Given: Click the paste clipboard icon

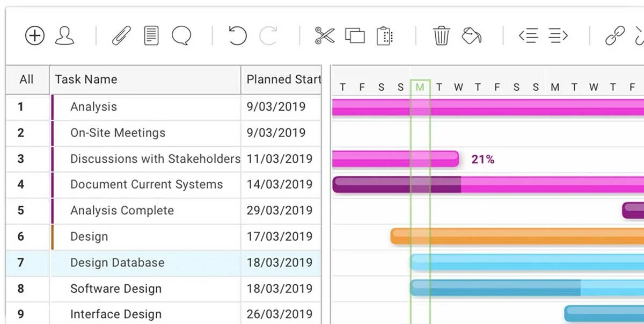Looking at the screenshot, I should tap(385, 36).
